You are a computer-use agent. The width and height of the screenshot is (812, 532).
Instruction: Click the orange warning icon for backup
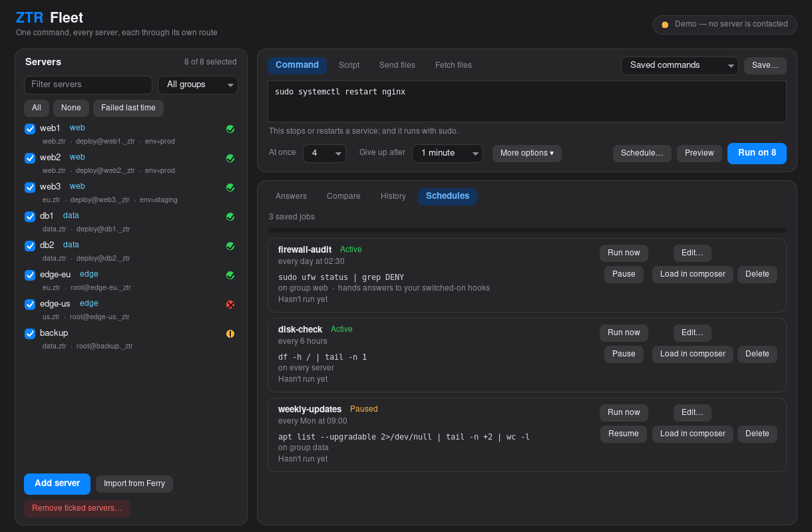(230, 334)
